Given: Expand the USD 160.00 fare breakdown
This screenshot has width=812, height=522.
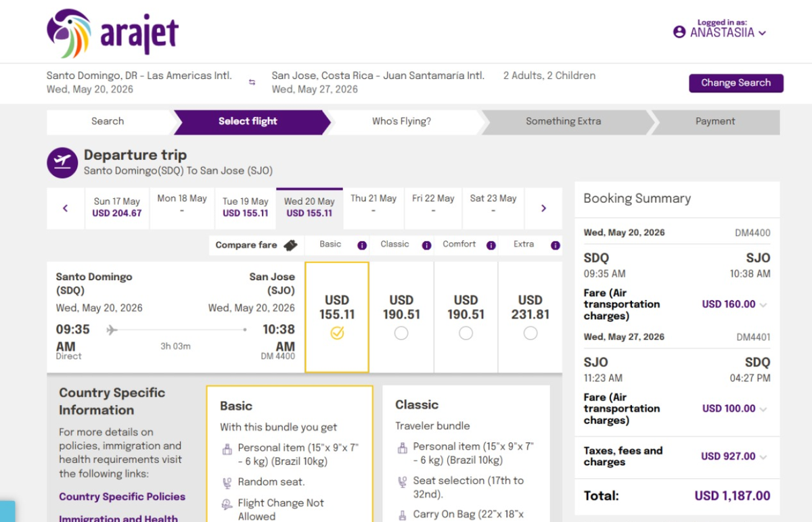Looking at the screenshot, I should 763,305.
